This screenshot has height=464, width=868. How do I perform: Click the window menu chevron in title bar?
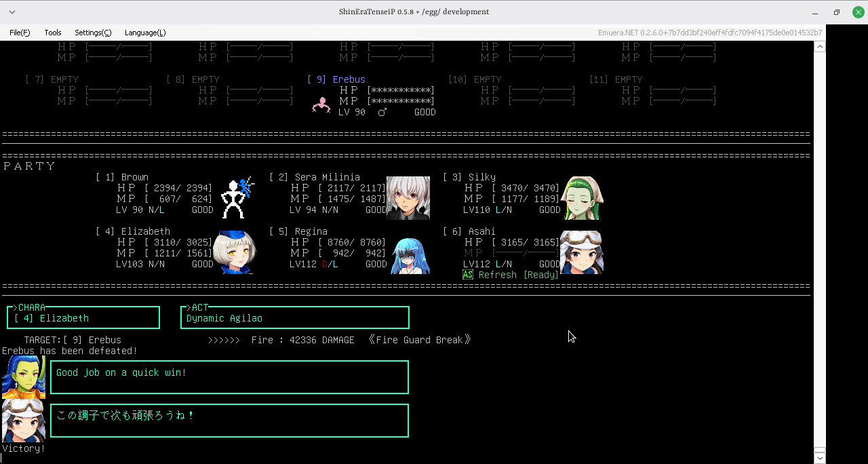[12, 12]
